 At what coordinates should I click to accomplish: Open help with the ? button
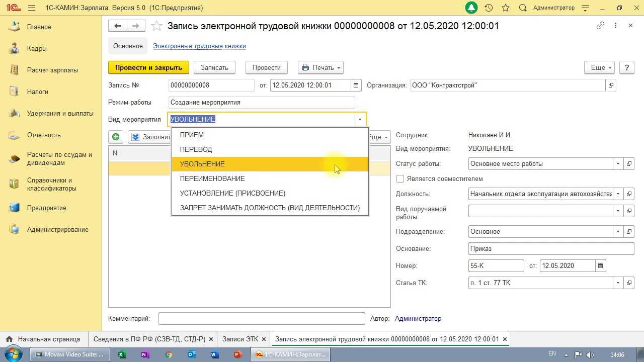pyautogui.click(x=626, y=68)
